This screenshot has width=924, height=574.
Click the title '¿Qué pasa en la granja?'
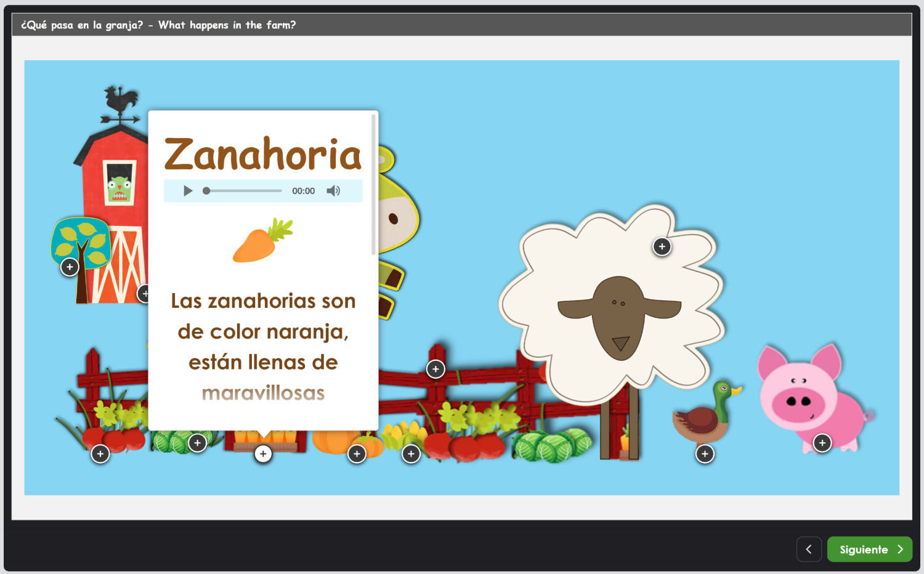point(82,25)
